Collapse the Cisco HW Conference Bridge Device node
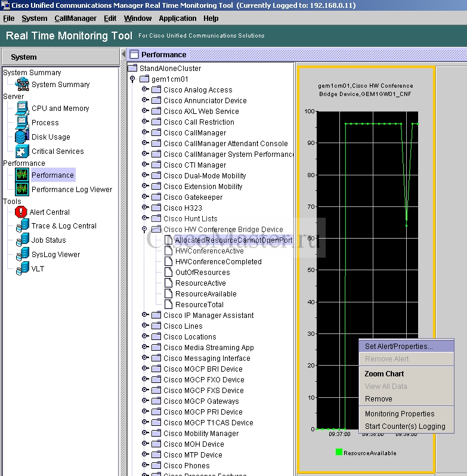This screenshot has width=467, height=476. pos(145,229)
